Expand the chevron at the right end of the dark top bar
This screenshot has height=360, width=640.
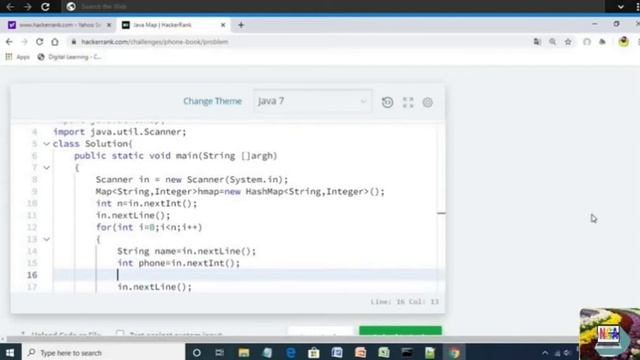click(621, 7)
